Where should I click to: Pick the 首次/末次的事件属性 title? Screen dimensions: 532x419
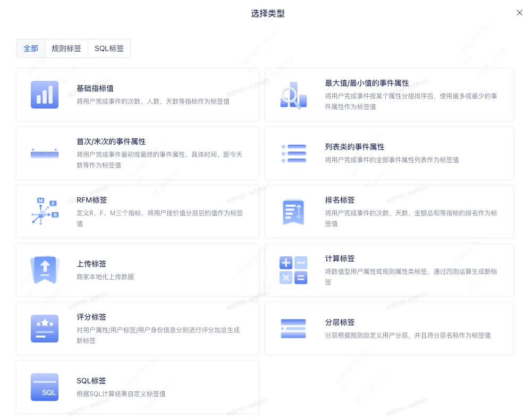(111, 141)
